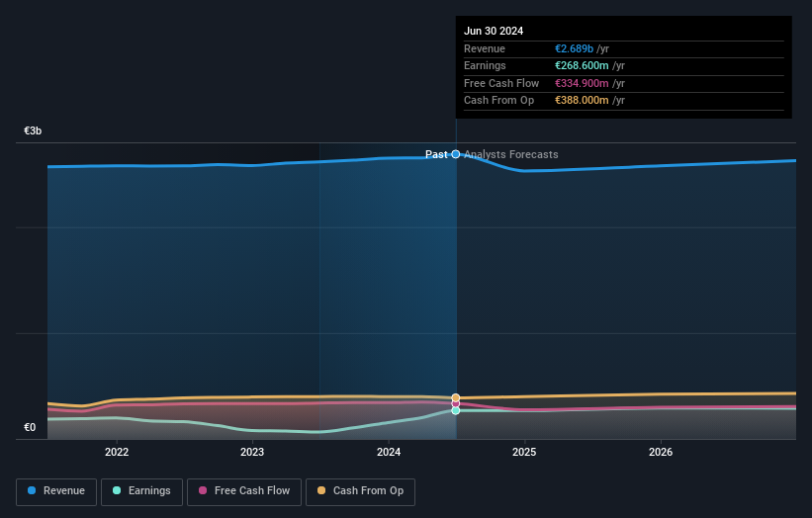Click the €388.000m cash from op value
This screenshot has width=812, height=518.
[582, 101]
